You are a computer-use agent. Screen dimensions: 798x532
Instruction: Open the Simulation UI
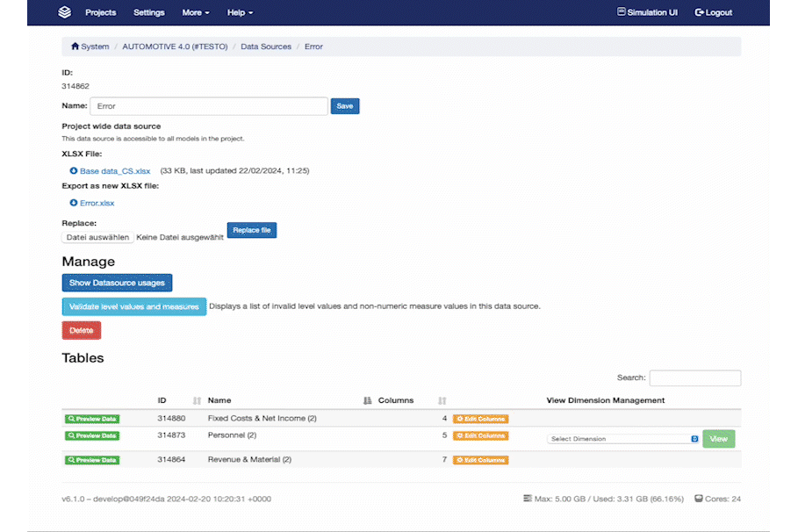pos(647,12)
